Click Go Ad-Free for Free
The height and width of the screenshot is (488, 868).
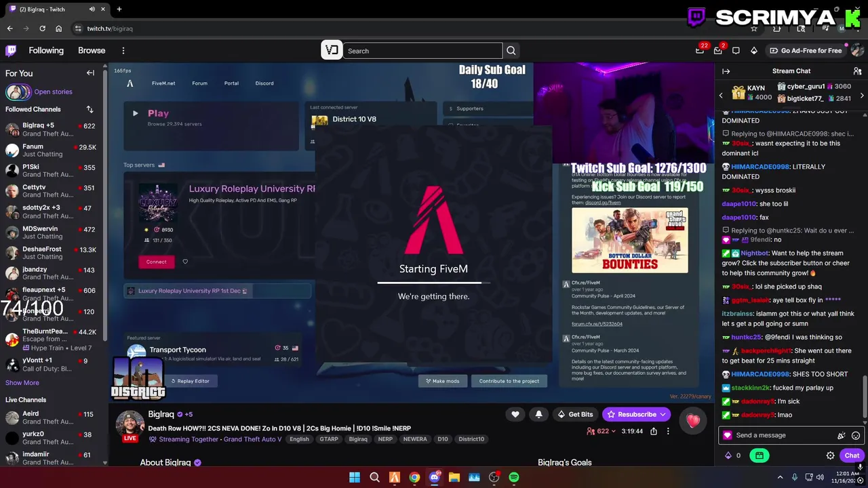click(x=806, y=50)
